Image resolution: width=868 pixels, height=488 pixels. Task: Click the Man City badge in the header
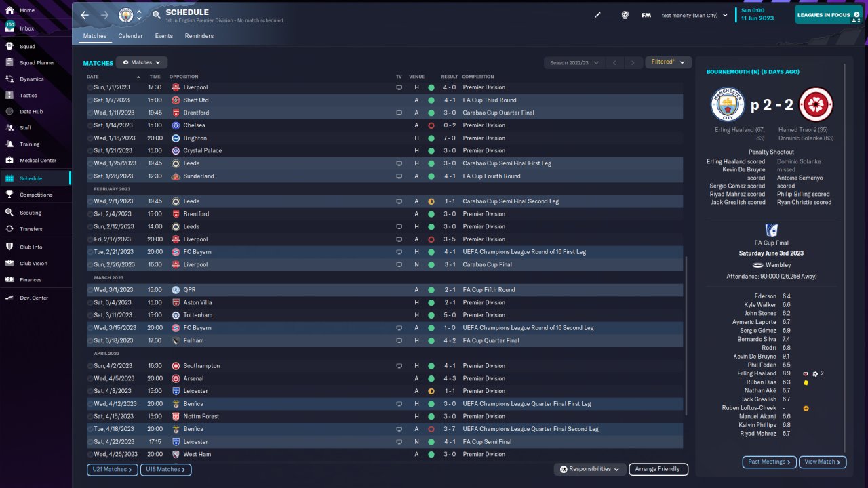[x=125, y=15]
